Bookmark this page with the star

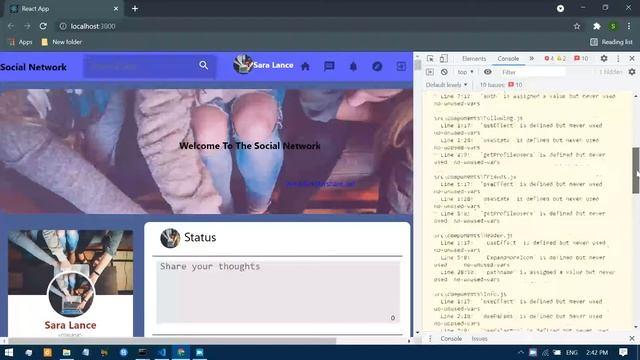577,26
